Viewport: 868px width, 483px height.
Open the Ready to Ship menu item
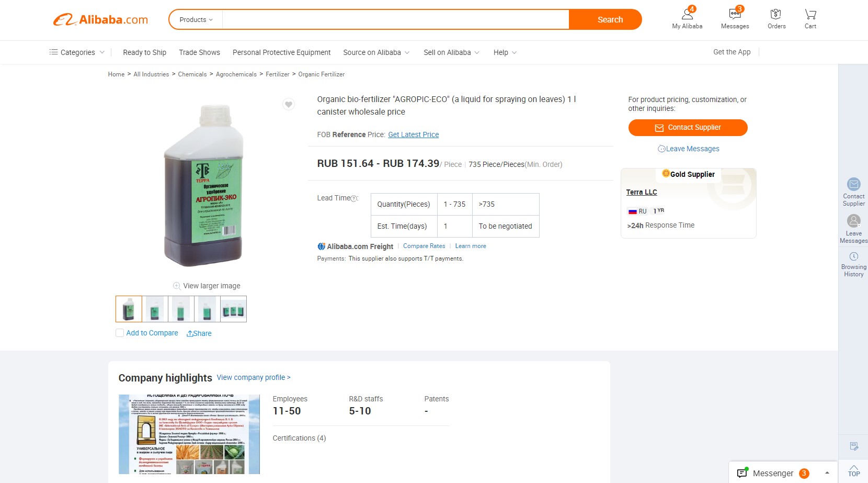point(144,52)
